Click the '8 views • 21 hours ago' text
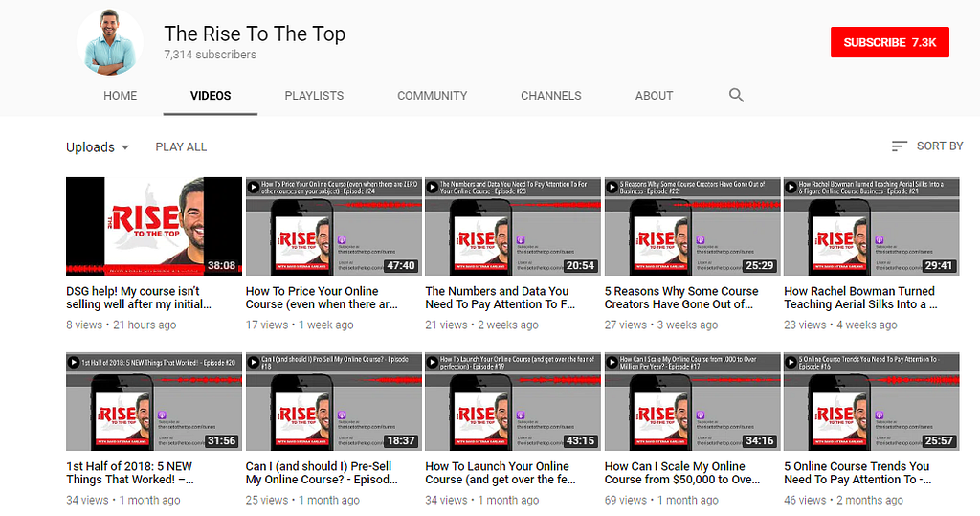 pos(122,325)
